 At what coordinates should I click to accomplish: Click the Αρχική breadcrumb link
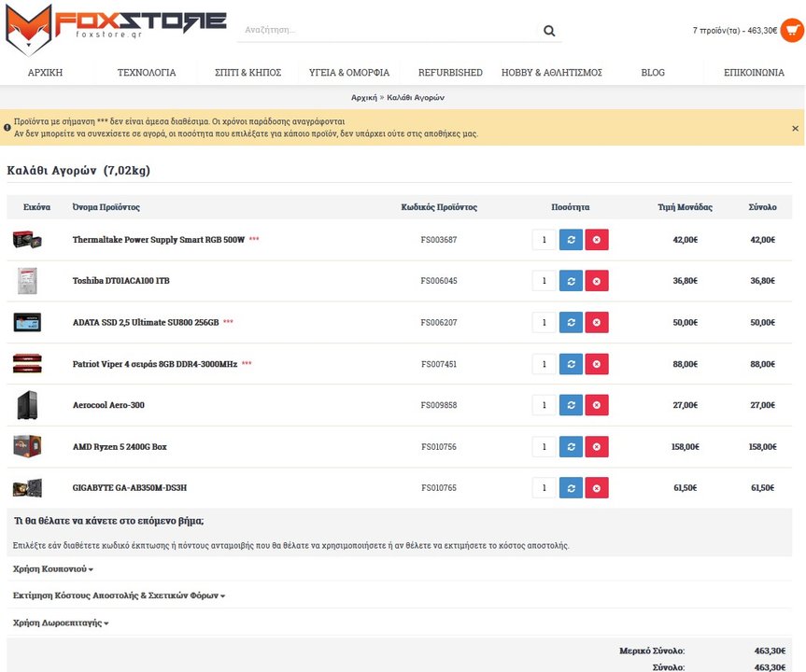pyautogui.click(x=364, y=98)
